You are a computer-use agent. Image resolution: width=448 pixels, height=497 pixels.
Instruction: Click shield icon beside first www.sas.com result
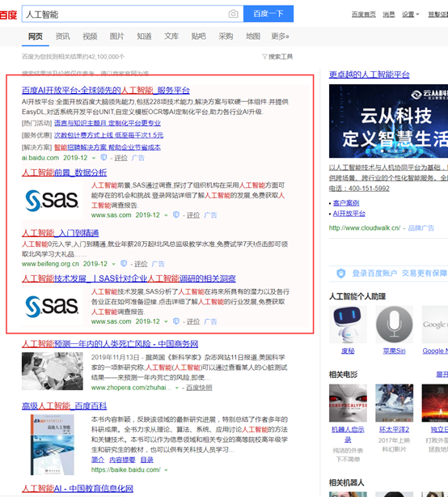point(176,215)
